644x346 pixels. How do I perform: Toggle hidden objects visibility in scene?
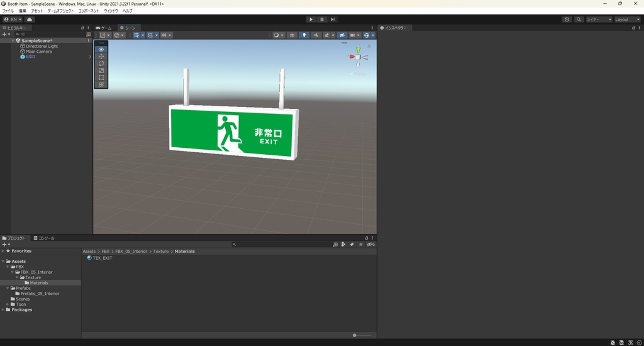point(341,35)
